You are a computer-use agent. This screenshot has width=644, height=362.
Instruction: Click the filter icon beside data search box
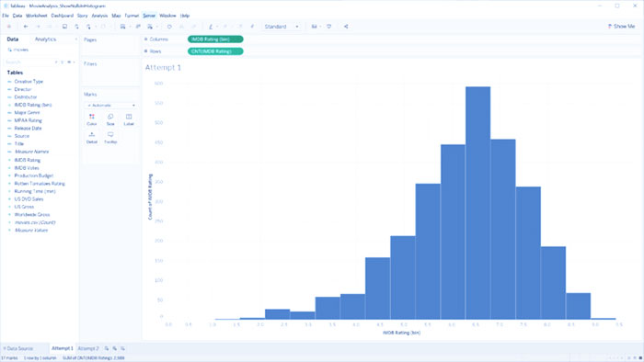click(63, 62)
